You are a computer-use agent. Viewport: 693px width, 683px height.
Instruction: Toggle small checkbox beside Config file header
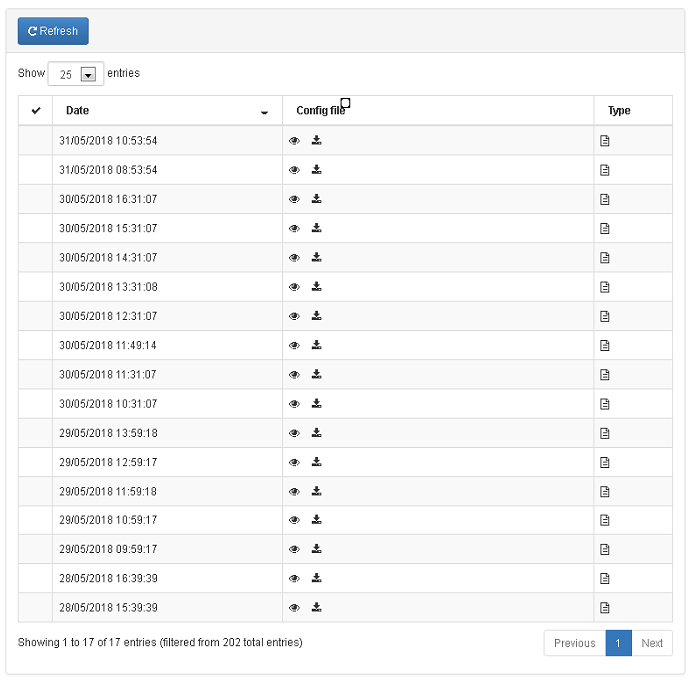(x=346, y=103)
